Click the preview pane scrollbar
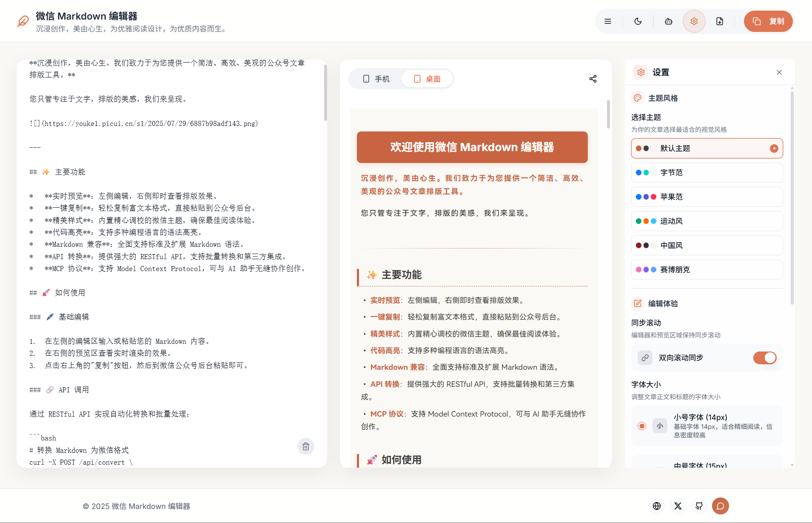The height and width of the screenshot is (523, 812). [x=608, y=114]
